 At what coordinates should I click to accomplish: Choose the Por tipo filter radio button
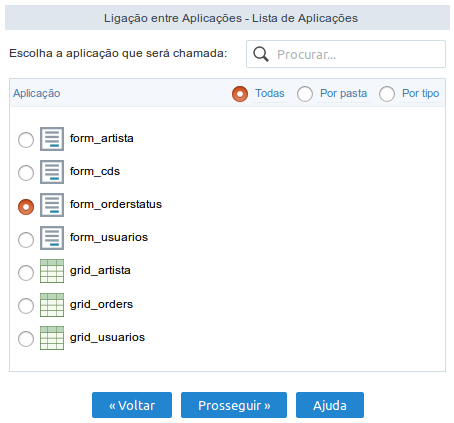coord(387,94)
